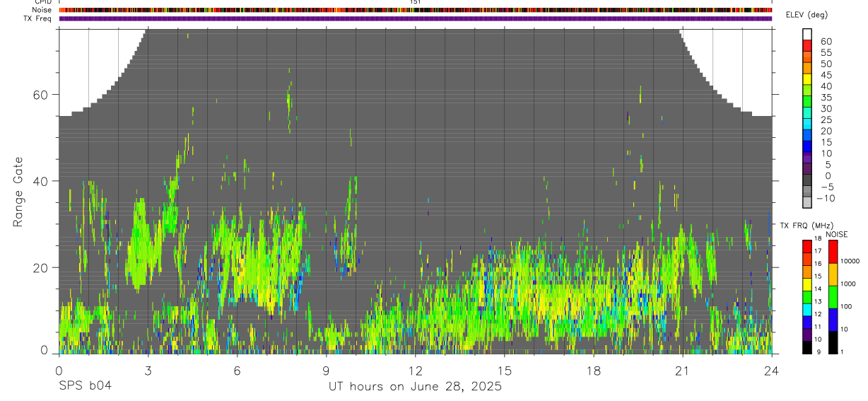Click the '11' tick on TX FRQ colorbar

coord(816,327)
